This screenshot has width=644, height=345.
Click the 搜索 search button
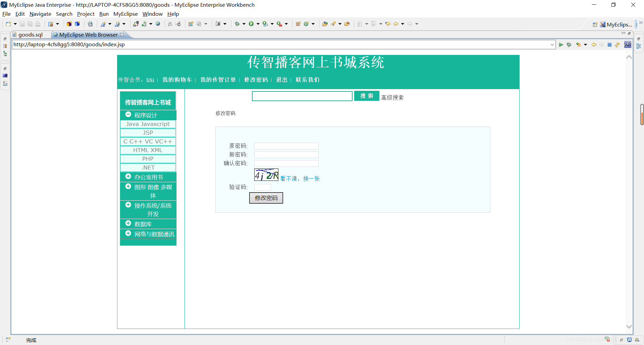[366, 96]
